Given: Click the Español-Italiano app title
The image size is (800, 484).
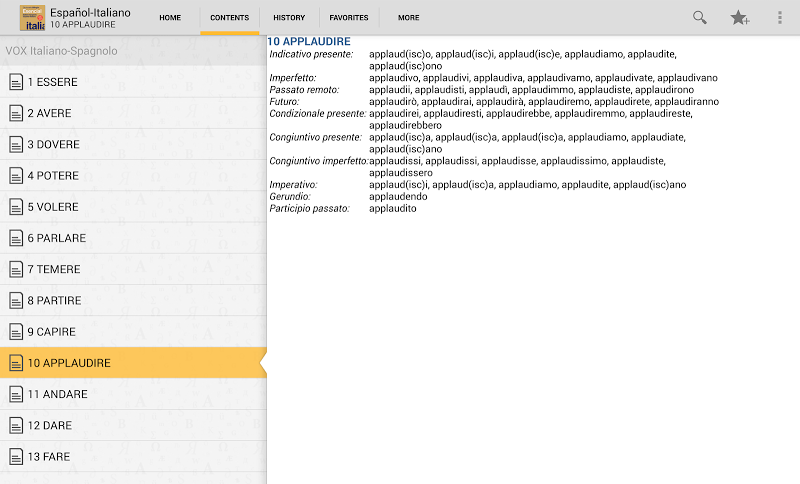Looking at the screenshot, I should click(x=90, y=12).
